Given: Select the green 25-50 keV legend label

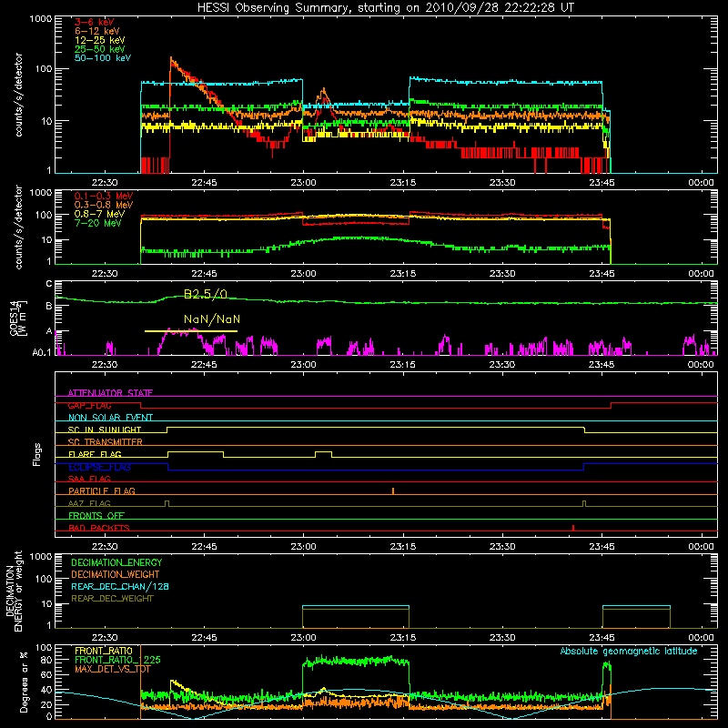Looking at the screenshot, I should pyautogui.click(x=99, y=49).
